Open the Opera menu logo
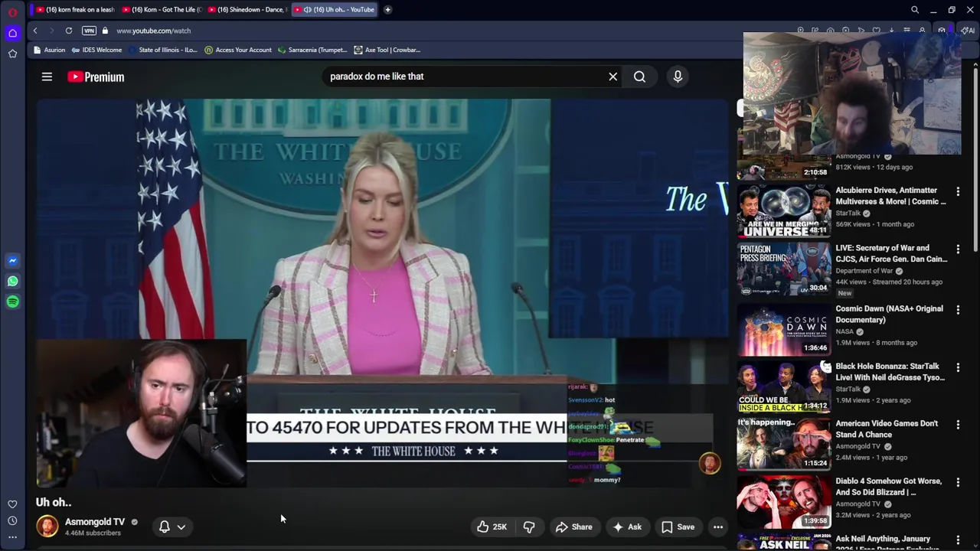This screenshot has width=980, height=551. point(12,12)
